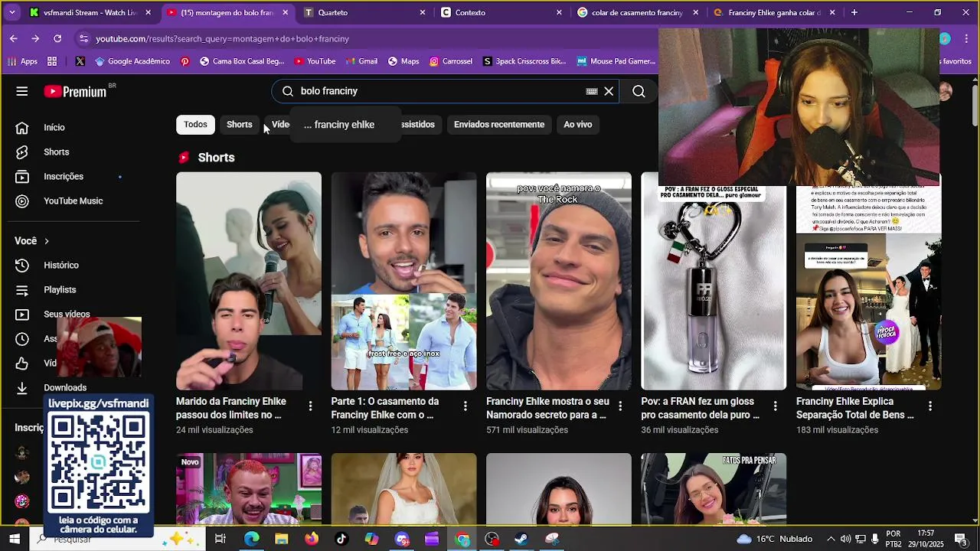Clear the search text with the X icon

(x=609, y=91)
